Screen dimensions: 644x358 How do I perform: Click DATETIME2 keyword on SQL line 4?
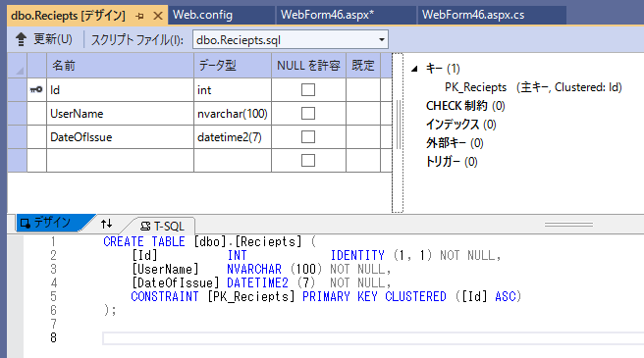[x=257, y=282]
